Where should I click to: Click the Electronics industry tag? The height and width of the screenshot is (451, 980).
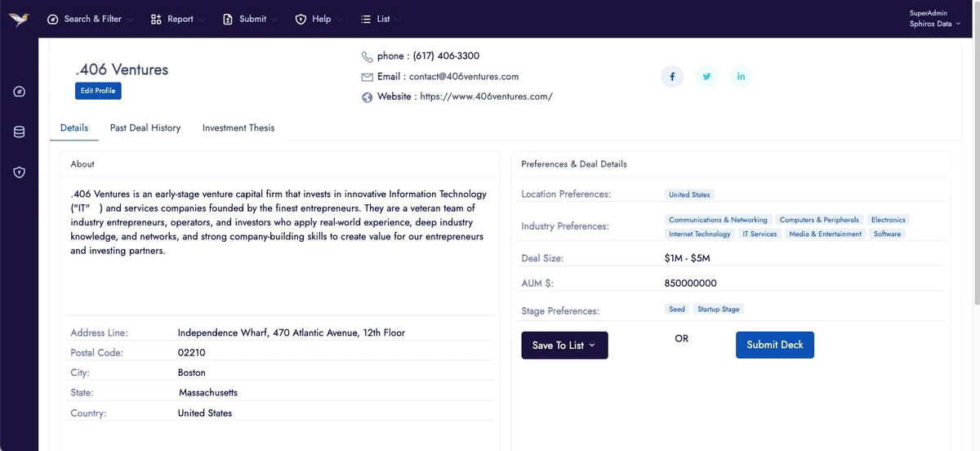click(889, 220)
